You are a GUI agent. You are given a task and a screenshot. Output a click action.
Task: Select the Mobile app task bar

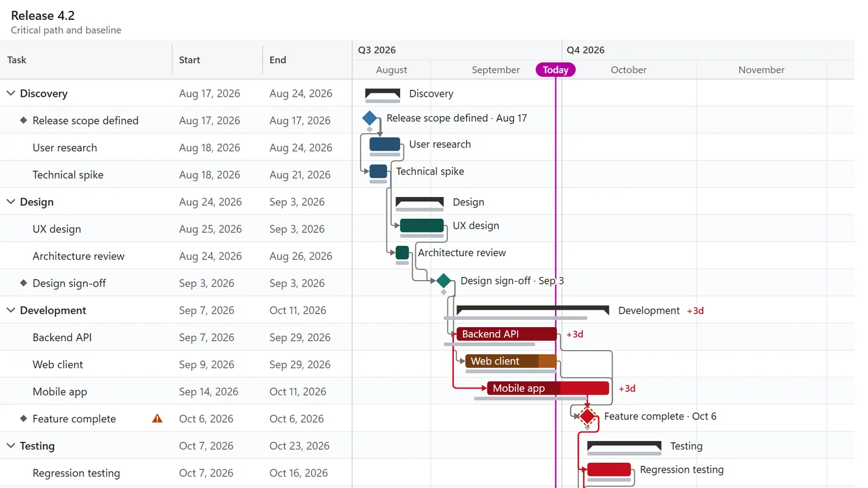548,388
